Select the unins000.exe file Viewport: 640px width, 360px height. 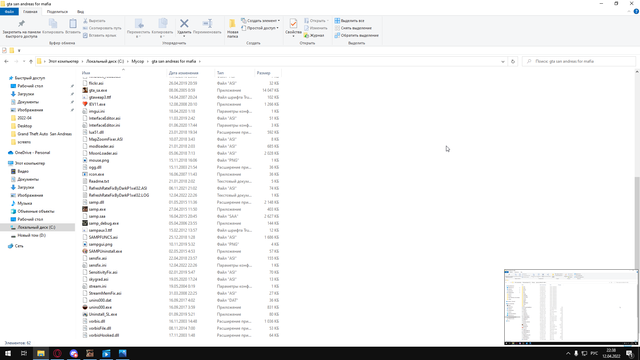pos(100,307)
